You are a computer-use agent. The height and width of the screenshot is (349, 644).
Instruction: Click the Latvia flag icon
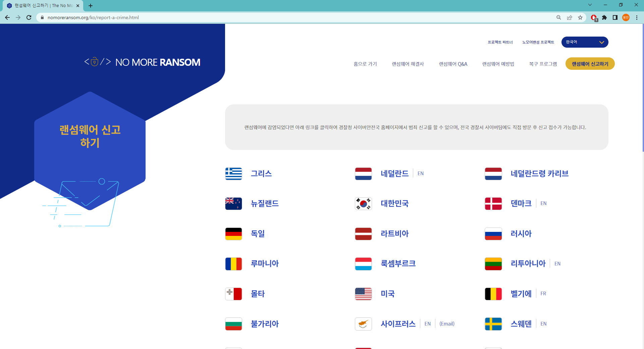click(363, 234)
